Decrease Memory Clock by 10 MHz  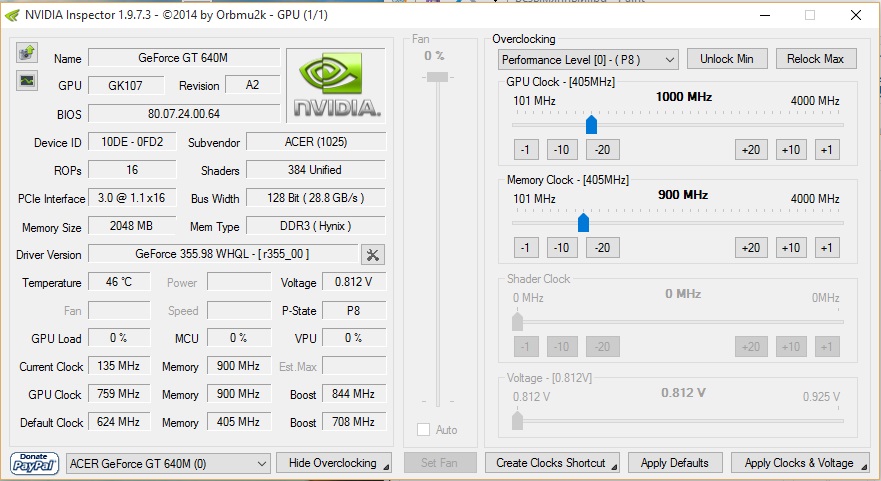pos(562,248)
